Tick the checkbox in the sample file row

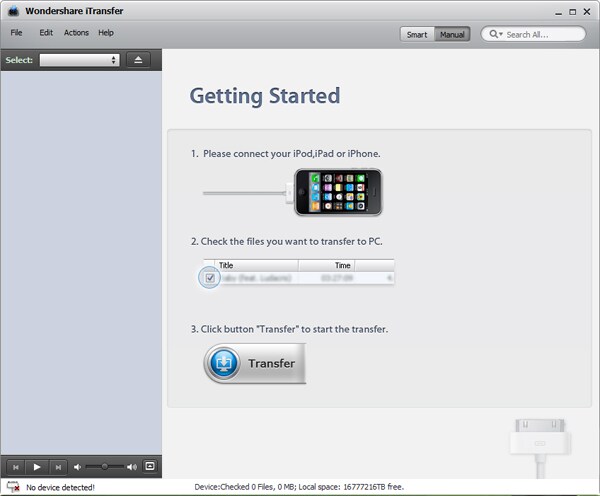[x=210, y=278]
